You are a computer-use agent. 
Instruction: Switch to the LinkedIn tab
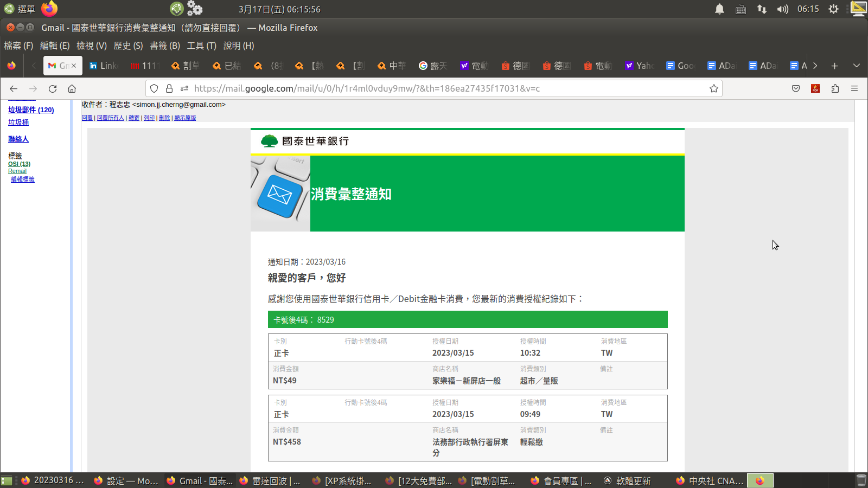(x=104, y=66)
